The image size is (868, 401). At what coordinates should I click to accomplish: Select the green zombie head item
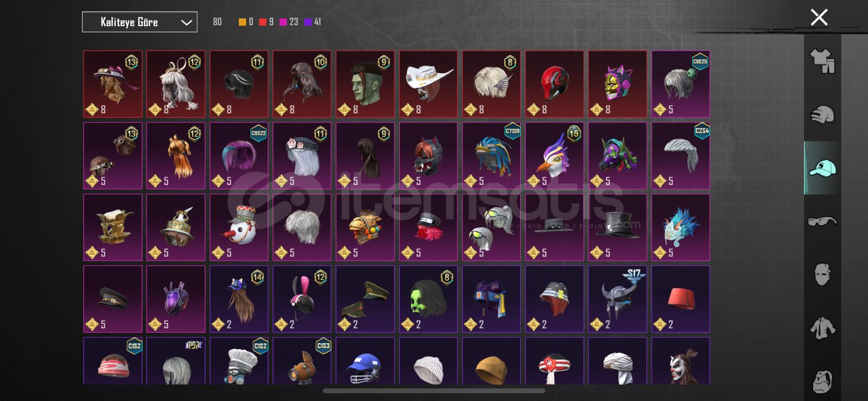click(365, 84)
